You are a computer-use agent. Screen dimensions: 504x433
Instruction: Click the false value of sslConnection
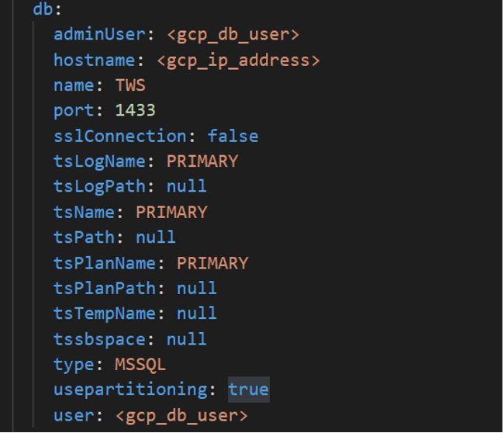(233, 137)
